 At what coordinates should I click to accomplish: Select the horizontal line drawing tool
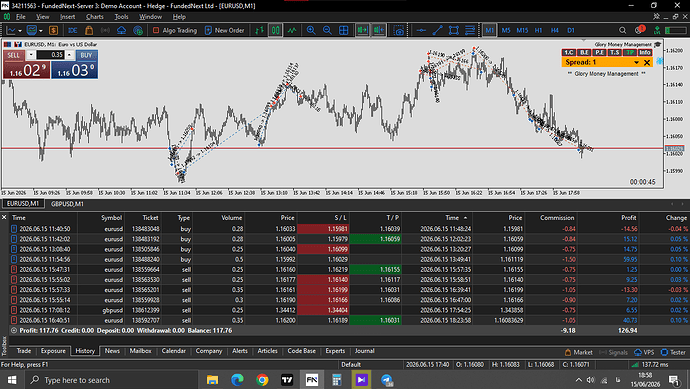[421, 30]
